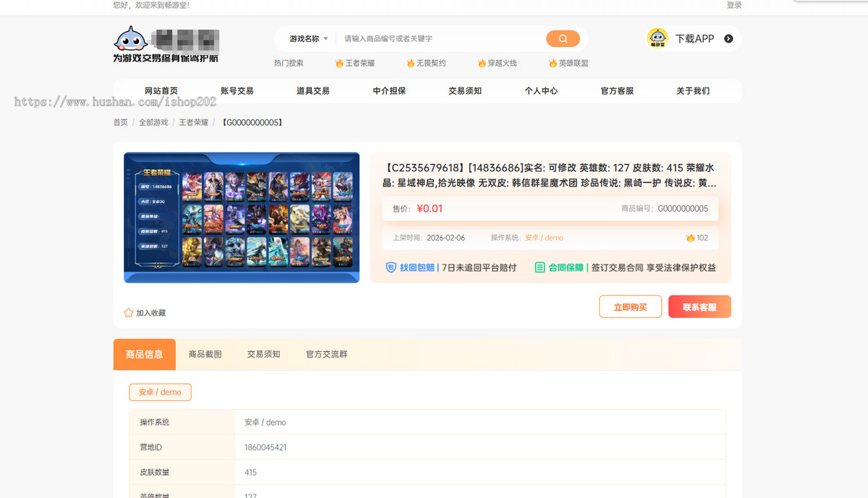Click the site shark logo
Viewport: 868px width, 498px height.
[132, 38]
